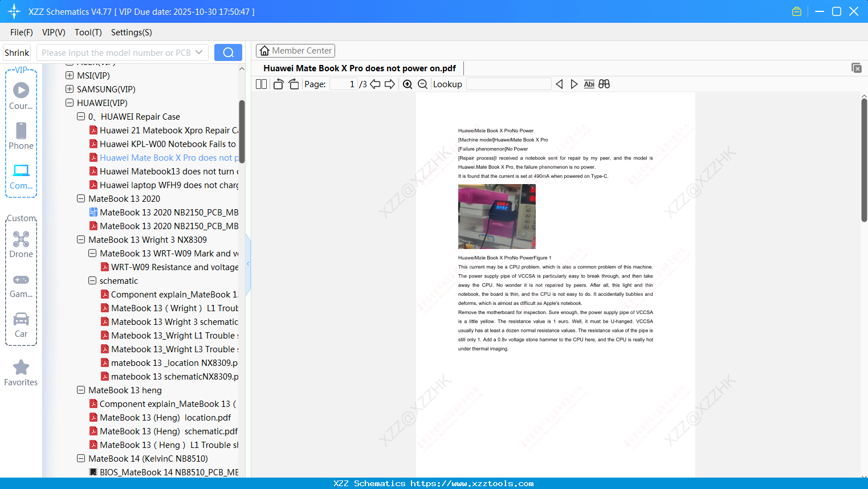The width and height of the screenshot is (868, 489).
Task: Open Huawei 21 Matebook Xpro Repair Case
Action: pyautogui.click(x=164, y=131)
